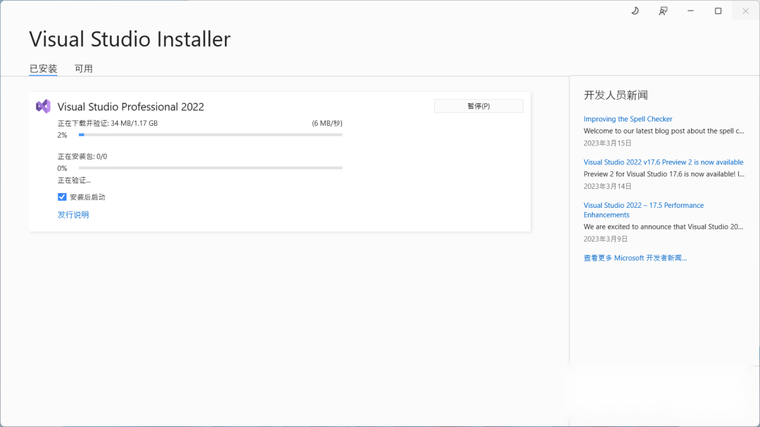
Task: Select the Visual Studio Professional 2022 title
Action: [x=131, y=107]
